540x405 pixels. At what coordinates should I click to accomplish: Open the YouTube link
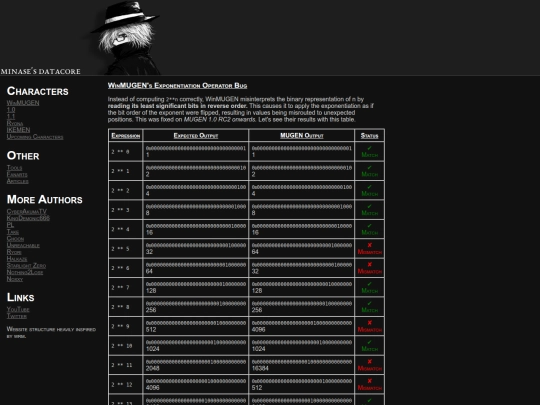(x=18, y=309)
